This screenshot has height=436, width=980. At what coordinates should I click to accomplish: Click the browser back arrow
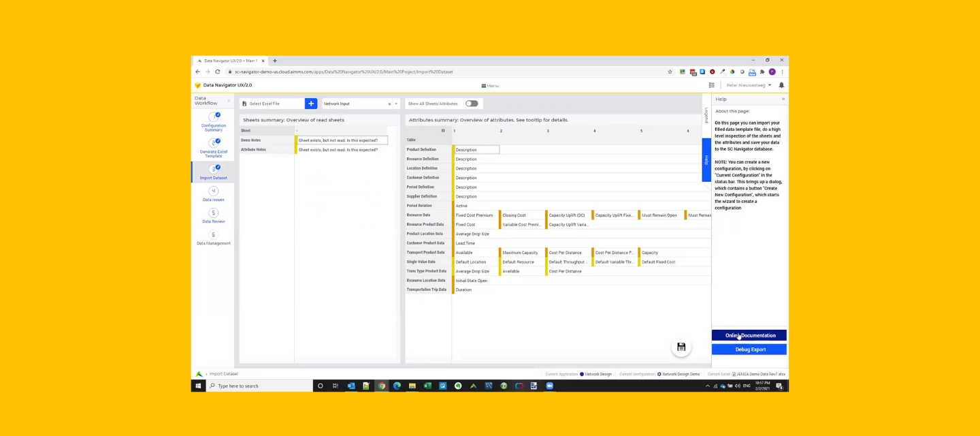coord(198,72)
